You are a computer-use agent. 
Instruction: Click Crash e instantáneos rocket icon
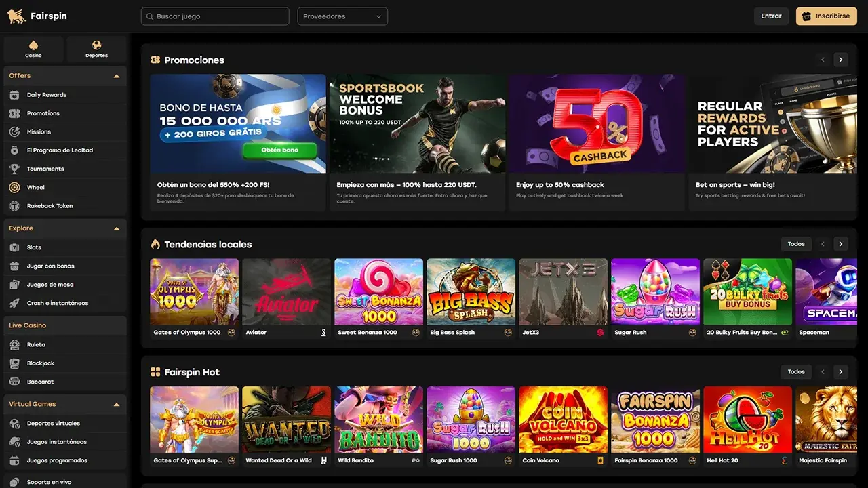(x=14, y=303)
